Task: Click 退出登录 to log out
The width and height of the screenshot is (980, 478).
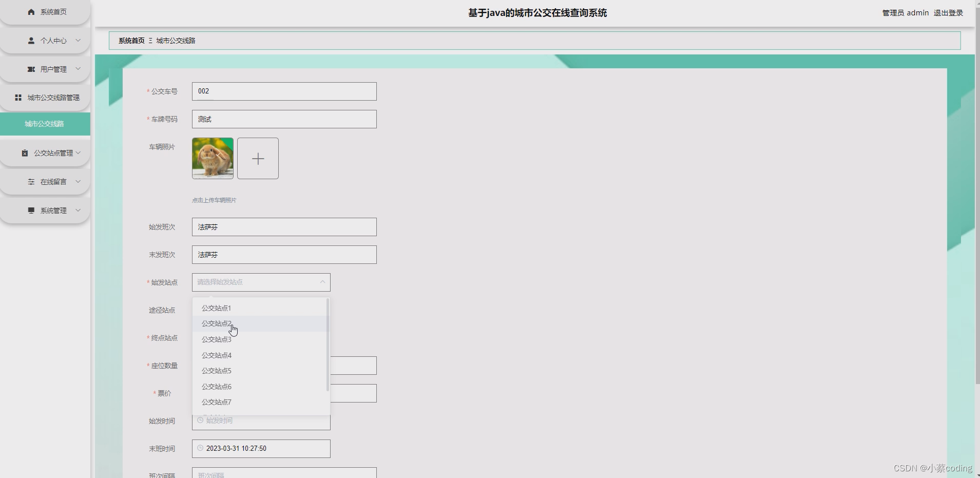Action: 948,13
